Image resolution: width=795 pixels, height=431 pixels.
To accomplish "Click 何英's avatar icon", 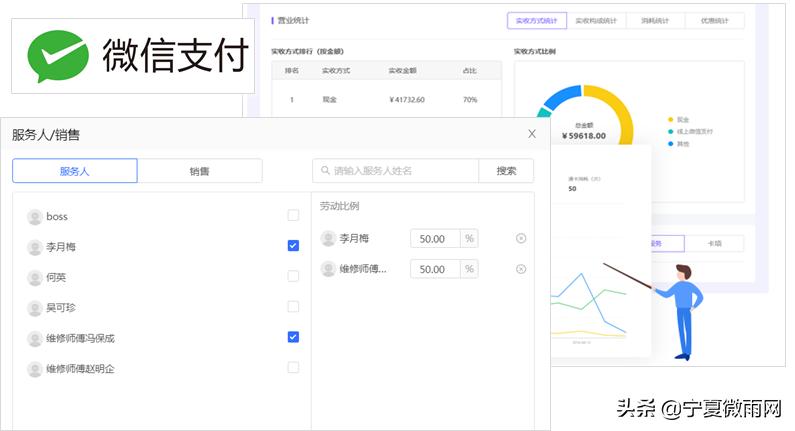I will (x=34, y=278).
